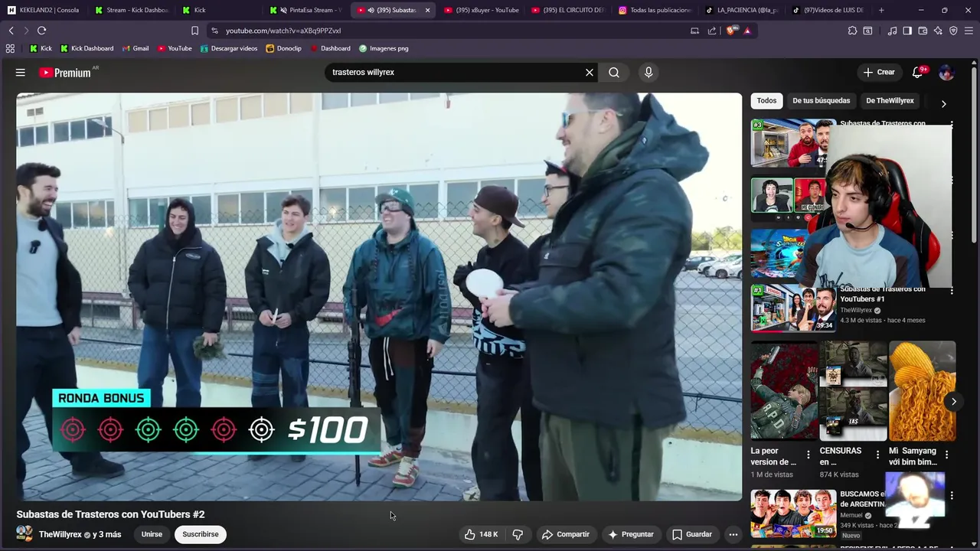980x551 pixels.
Task: Go to YouTube Premium home logo
Action: 65,73
